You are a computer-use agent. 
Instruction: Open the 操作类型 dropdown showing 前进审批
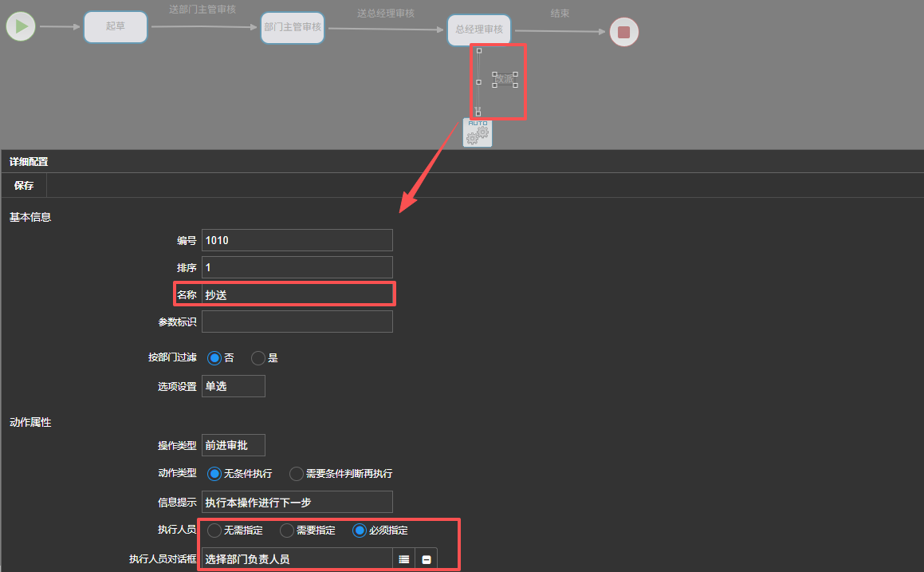tap(233, 445)
